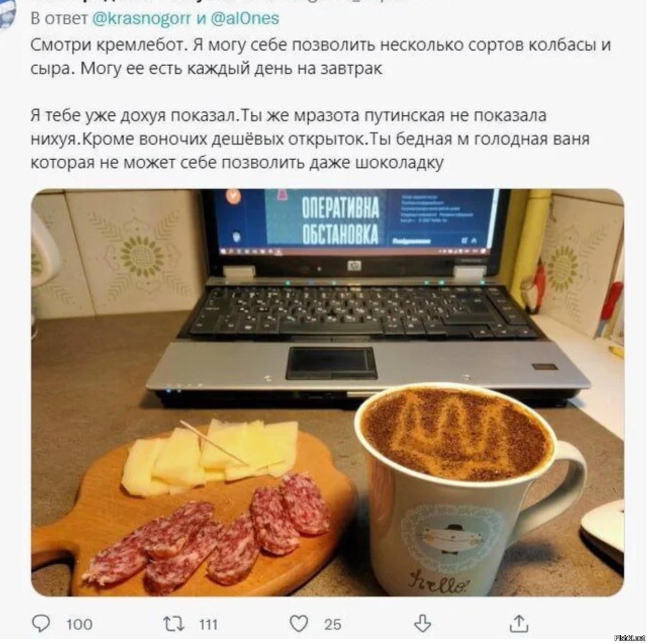
Task: Click the download arrow icon
Action: [423, 624]
